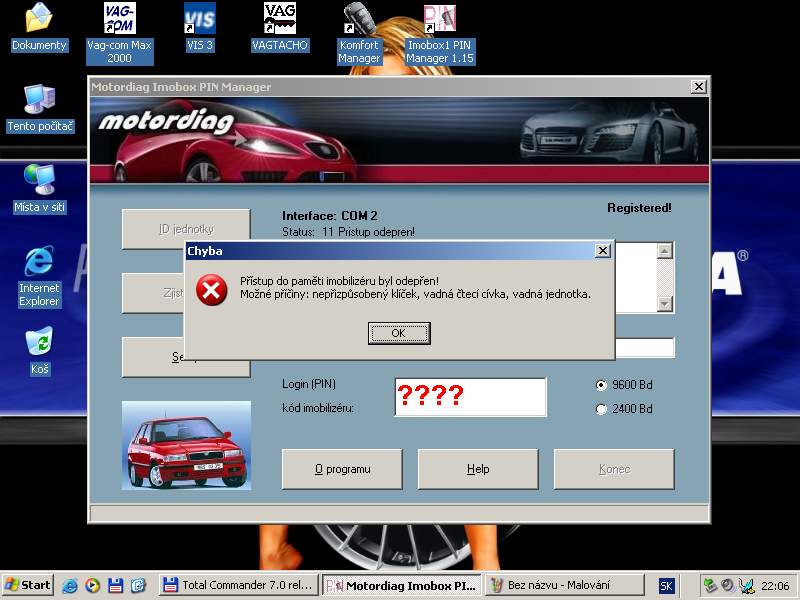Launch Imobox1 PIN Manager 1.15 shortcut
This screenshot has width=800, height=600.
tap(440, 34)
